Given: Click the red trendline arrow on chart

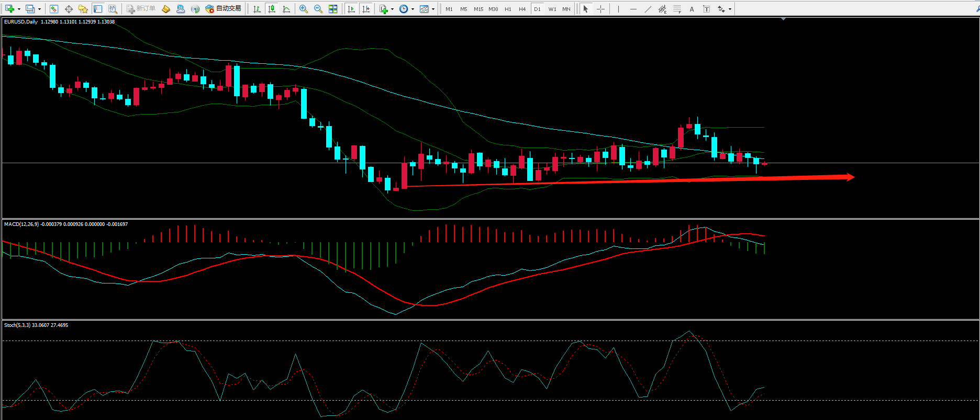Looking at the screenshot, I should (x=628, y=180).
